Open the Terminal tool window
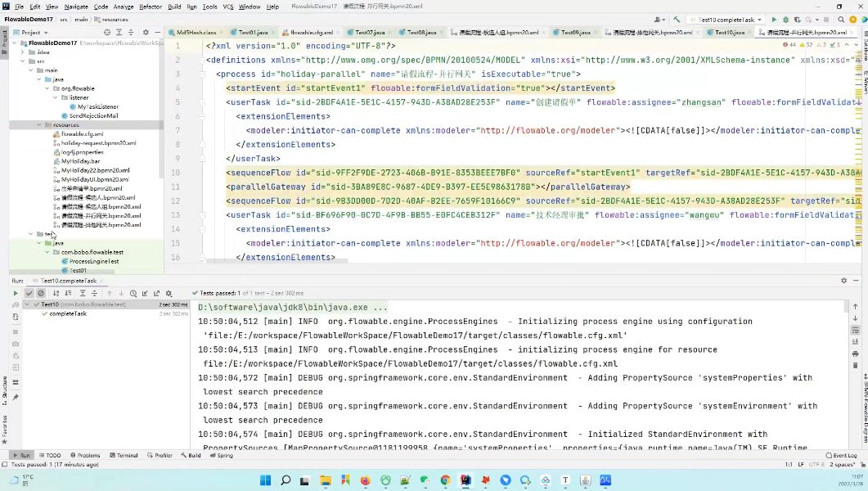Viewport: 868px width, 491px height. (124, 455)
